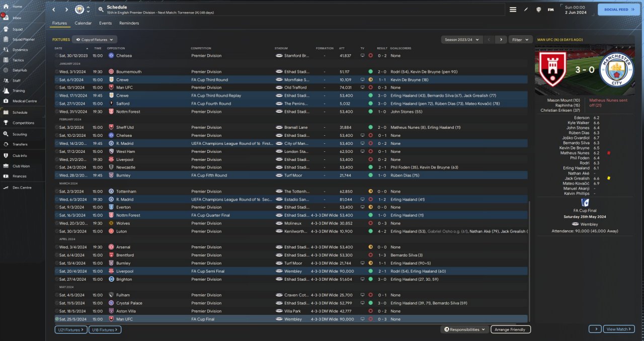Sort by the Opposition column header
644x341 pixels.
pyautogui.click(x=116, y=48)
